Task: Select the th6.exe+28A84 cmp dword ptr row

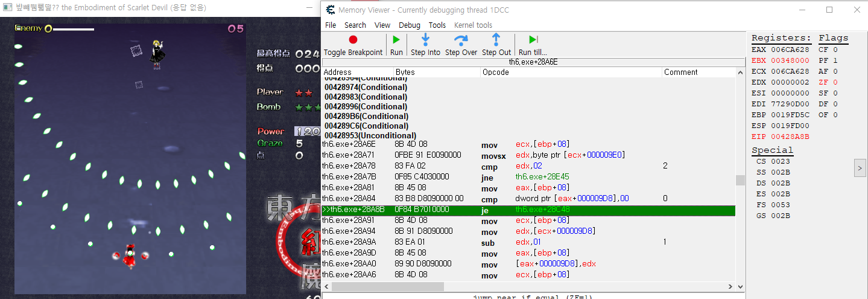Action: click(x=528, y=199)
